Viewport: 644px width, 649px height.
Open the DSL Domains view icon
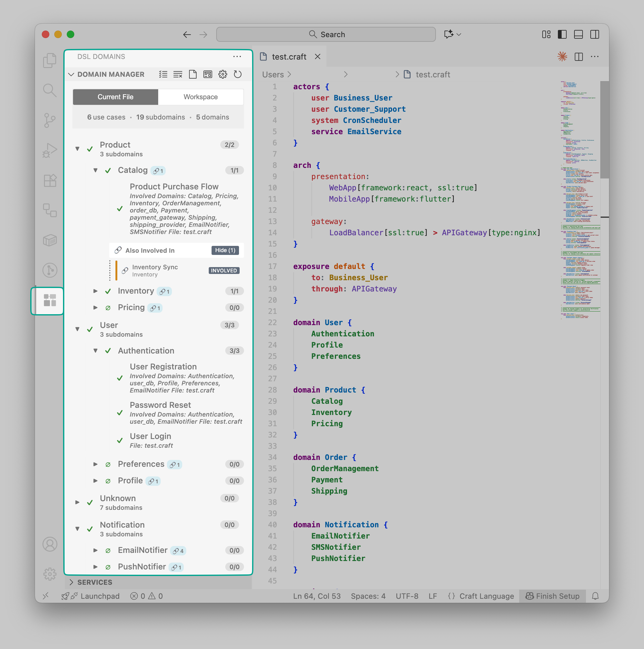(x=50, y=300)
